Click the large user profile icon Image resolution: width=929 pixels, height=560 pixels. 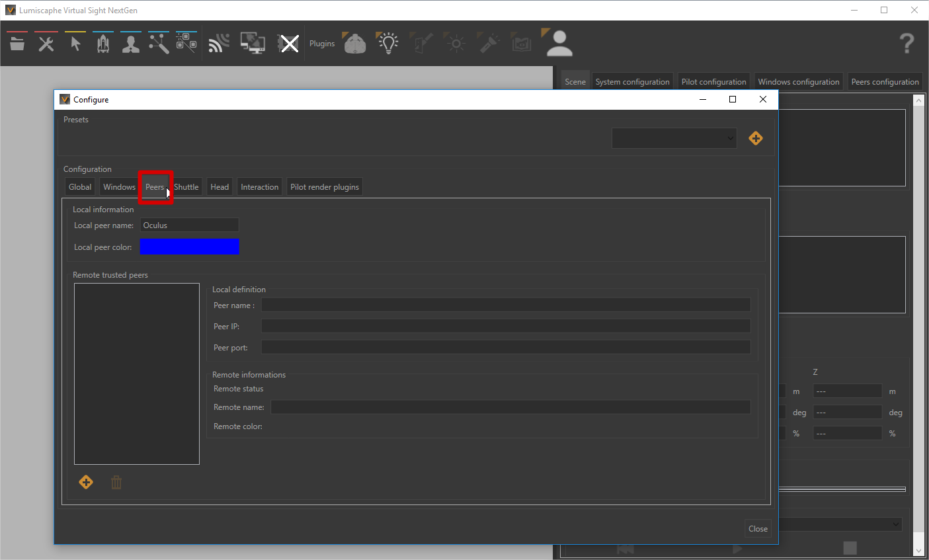pyautogui.click(x=559, y=44)
